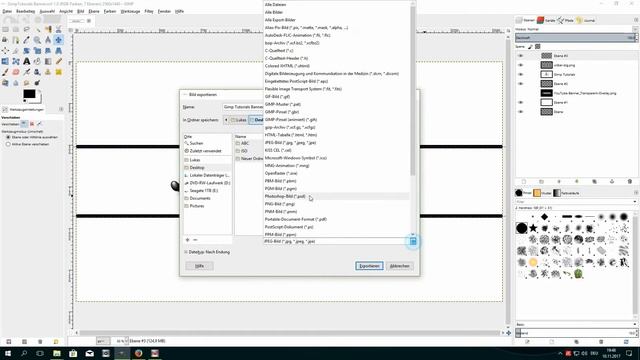Expand 'Dateityp: Nach Endung' section
The width and height of the screenshot is (640, 360).
(x=186, y=252)
